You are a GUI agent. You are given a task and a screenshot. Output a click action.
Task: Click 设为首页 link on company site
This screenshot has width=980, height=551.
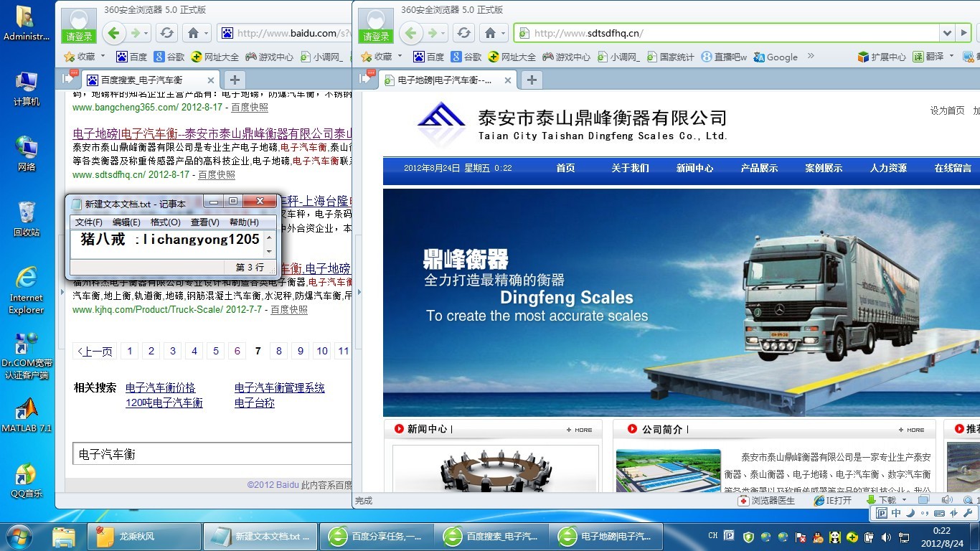point(947,110)
